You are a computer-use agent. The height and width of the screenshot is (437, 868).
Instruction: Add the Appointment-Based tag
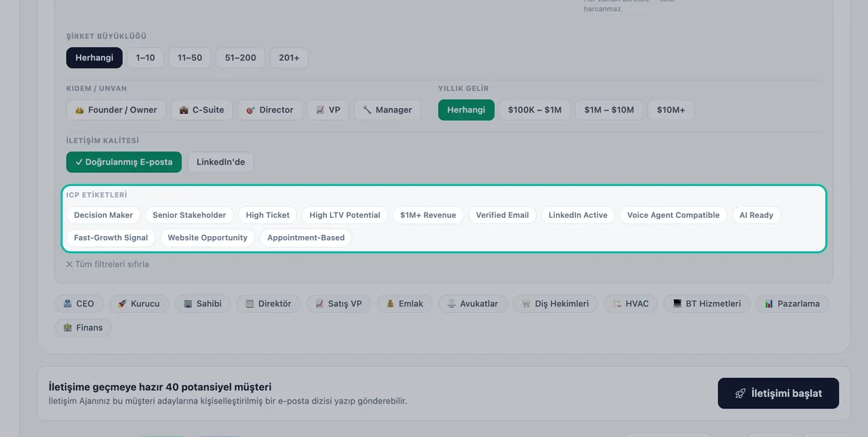click(306, 237)
